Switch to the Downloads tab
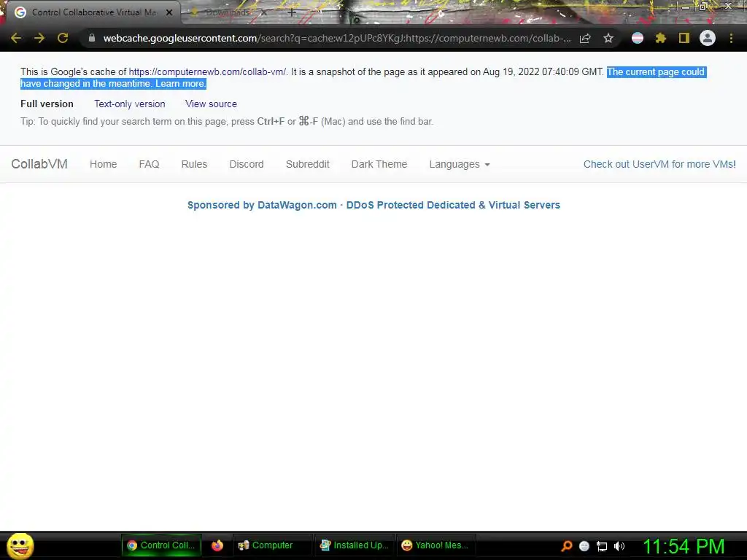The image size is (747, 560). (228, 12)
